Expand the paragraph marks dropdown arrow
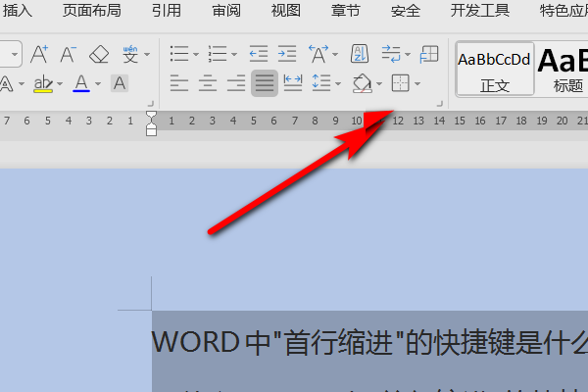 (x=408, y=55)
